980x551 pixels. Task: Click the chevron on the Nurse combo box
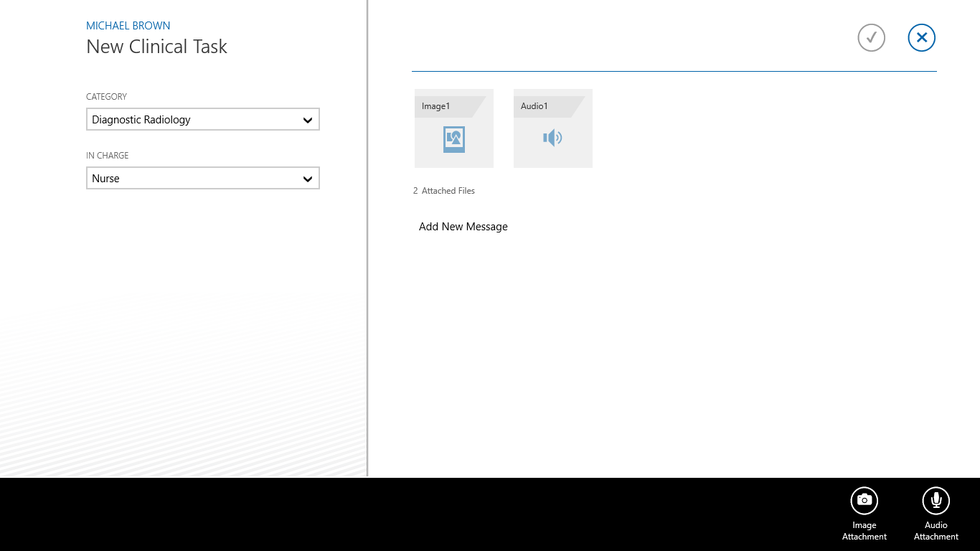308,178
